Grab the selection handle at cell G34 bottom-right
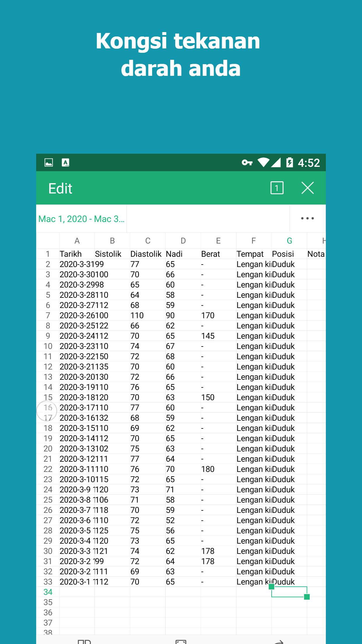Viewport: 362px width, 644px height. pyautogui.click(x=307, y=597)
